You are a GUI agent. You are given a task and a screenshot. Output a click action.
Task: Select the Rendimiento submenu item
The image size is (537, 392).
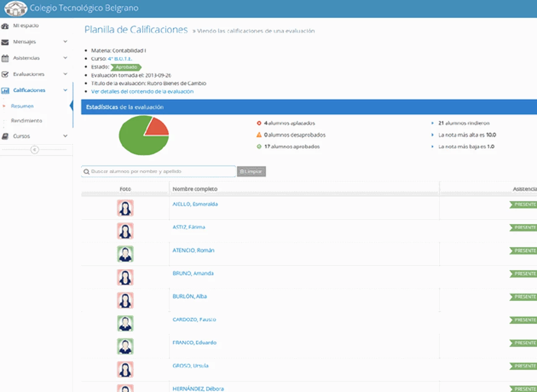[26, 121]
